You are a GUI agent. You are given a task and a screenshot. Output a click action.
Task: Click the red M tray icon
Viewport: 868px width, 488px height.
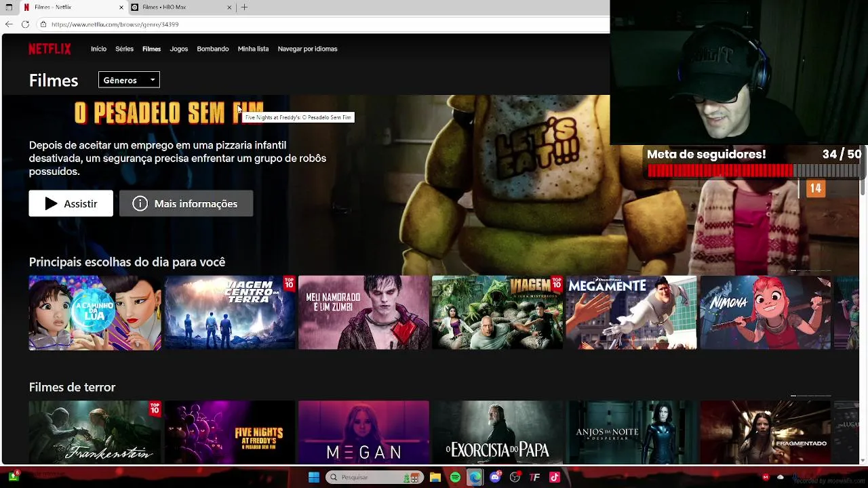[x=766, y=477]
